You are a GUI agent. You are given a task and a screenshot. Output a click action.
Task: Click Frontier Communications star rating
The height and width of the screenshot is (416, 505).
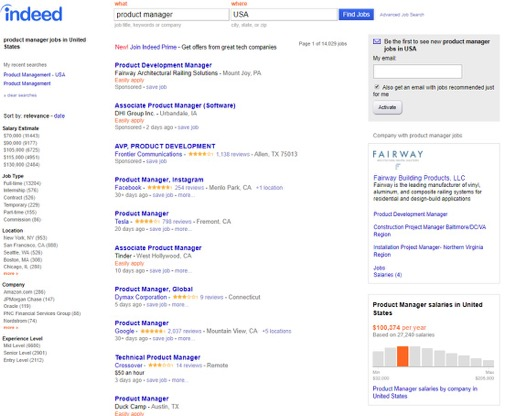point(200,154)
